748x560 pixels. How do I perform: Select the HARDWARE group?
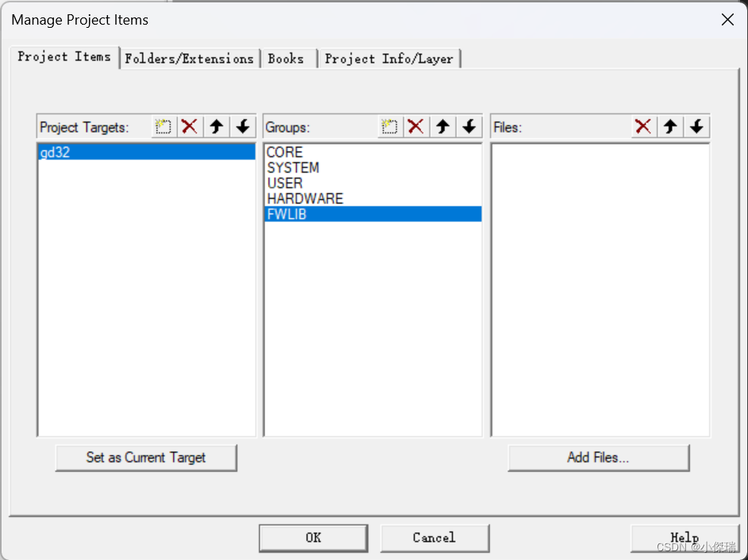(372, 199)
